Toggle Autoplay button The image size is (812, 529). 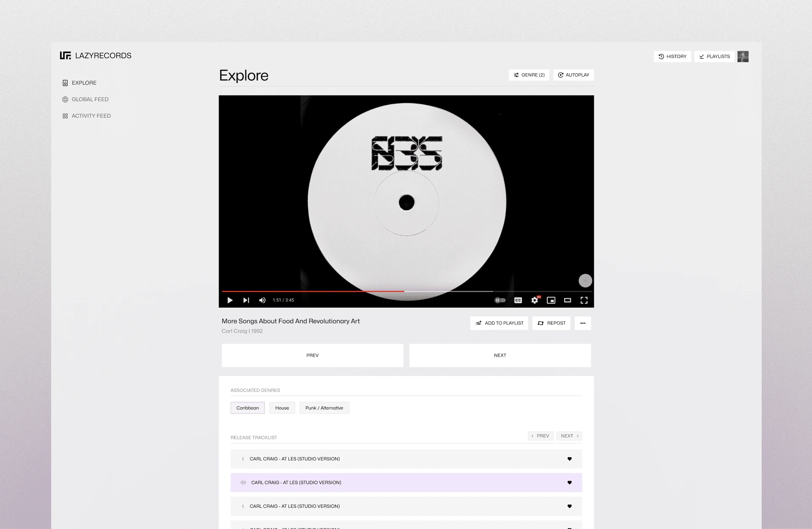tap(573, 75)
